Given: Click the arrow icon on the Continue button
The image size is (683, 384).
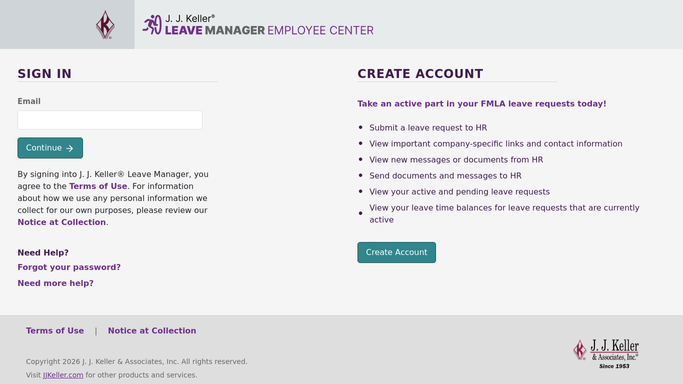Looking at the screenshot, I should (70, 148).
